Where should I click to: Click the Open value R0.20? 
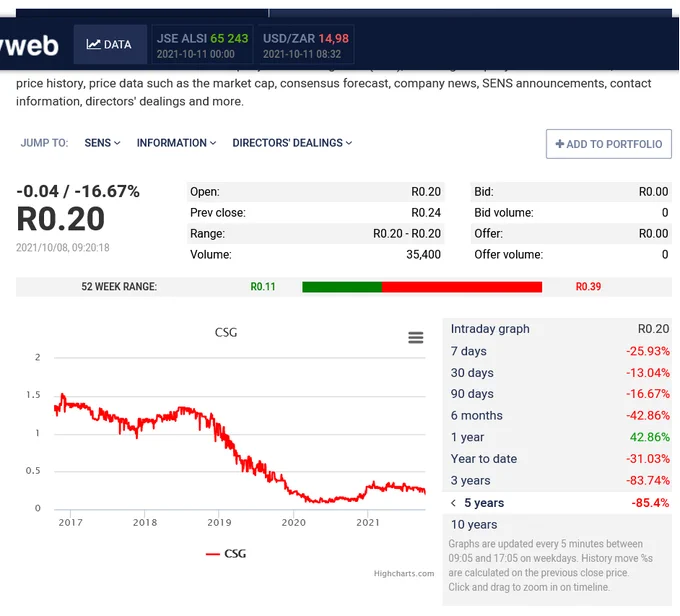[426, 192]
